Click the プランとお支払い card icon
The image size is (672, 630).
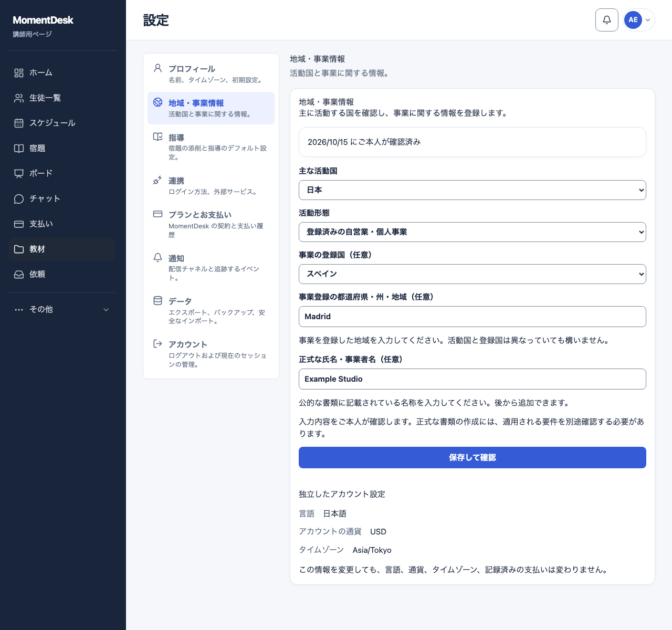[157, 214]
